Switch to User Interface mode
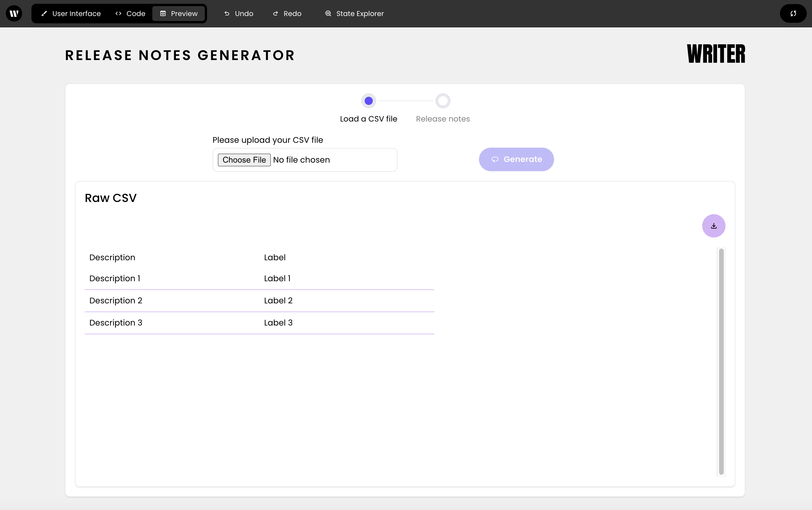Image resolution: width=812 pixels, height=510 pixels. point(71,13)
